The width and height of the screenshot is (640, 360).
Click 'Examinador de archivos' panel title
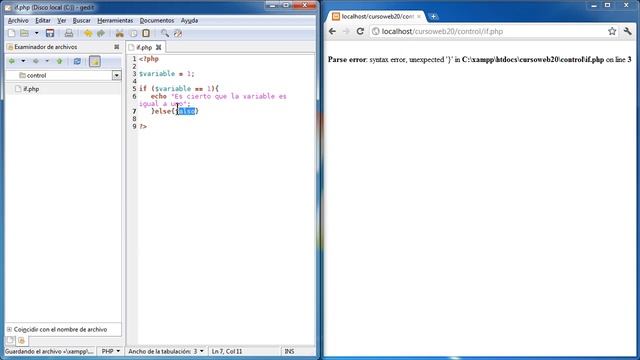point(45,47)
